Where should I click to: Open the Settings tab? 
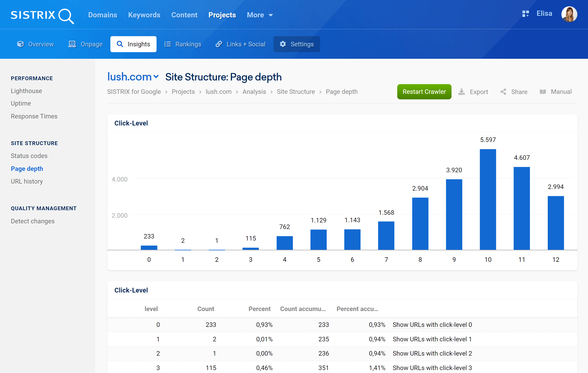[296, 44]
